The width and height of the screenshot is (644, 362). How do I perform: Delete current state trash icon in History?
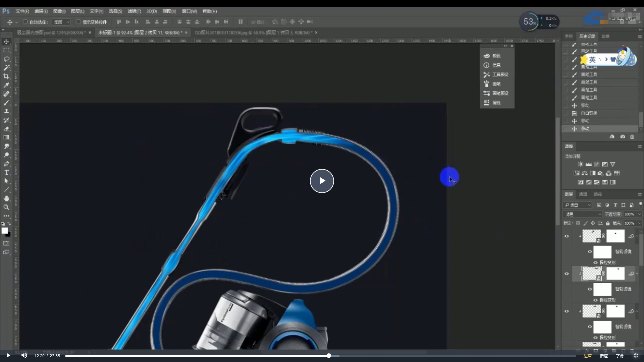[632, 137]
